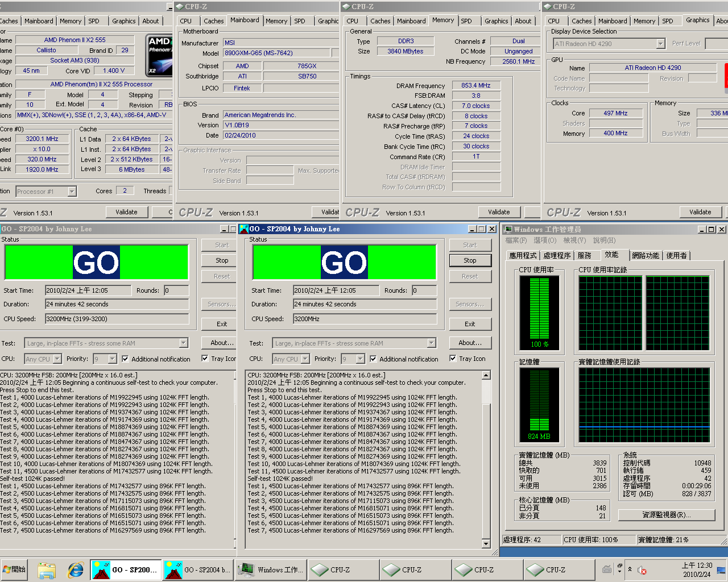728x582 pixels.
Task: Open the 'Any CPU' dropdown in right SP2004 window
Action: point(305,359)
